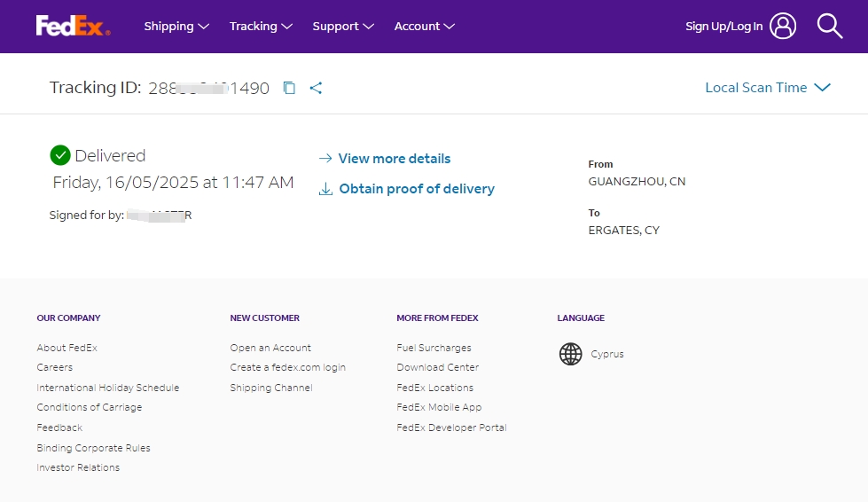
Task: Click the LANGUAGE heading
Action: point(581,318)
